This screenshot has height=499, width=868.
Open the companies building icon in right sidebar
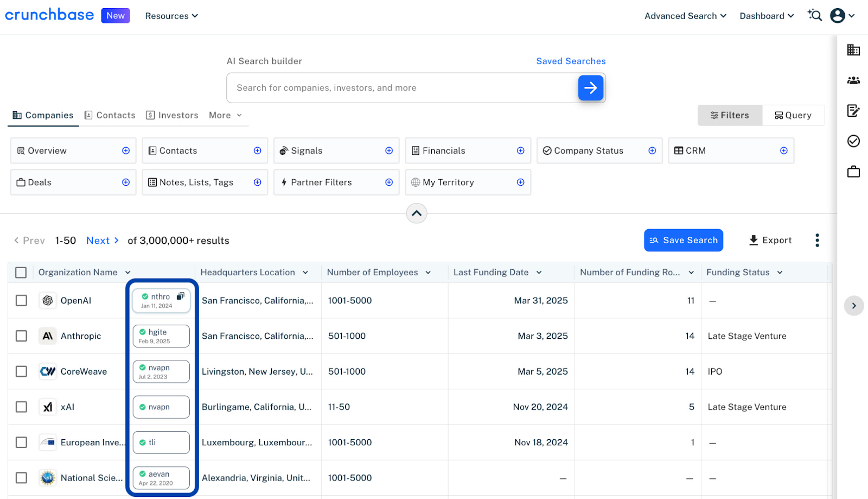[853, 50]
